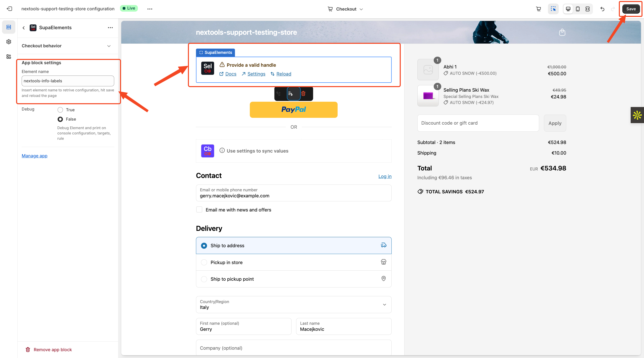This screenshot has height=358, width=644.
Task: Click the First name field
Action: coord(244,326)
